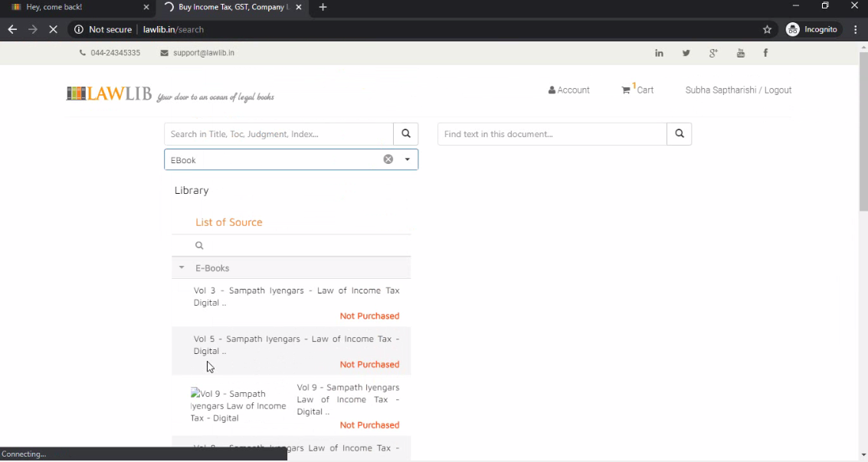
Task: Run title search with magnifier button
Action: (406, 134)
